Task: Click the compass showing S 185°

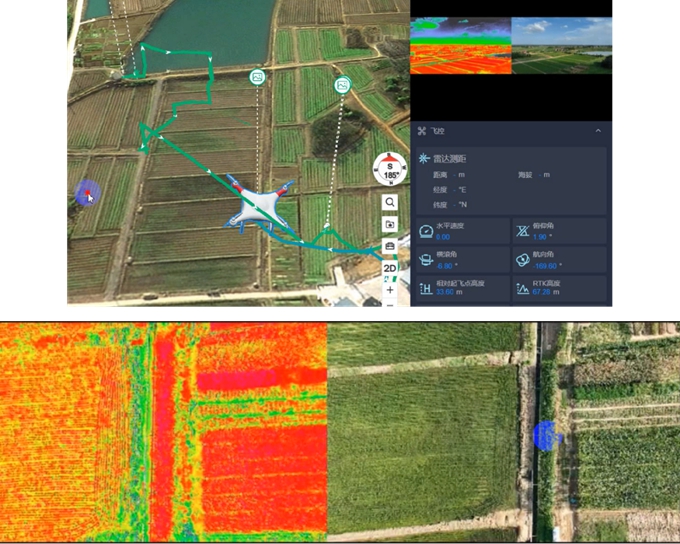Action: click(x=389, y=169)
